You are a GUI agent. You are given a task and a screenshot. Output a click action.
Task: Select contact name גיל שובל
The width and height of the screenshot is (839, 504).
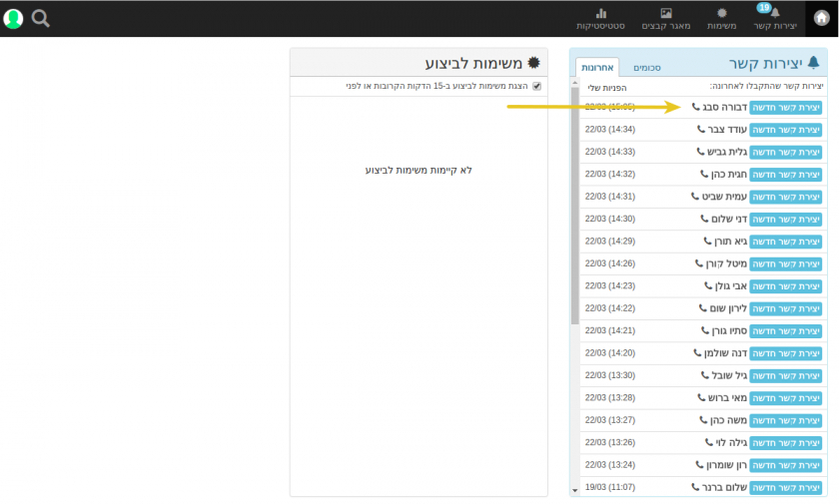tap(729, 375)
